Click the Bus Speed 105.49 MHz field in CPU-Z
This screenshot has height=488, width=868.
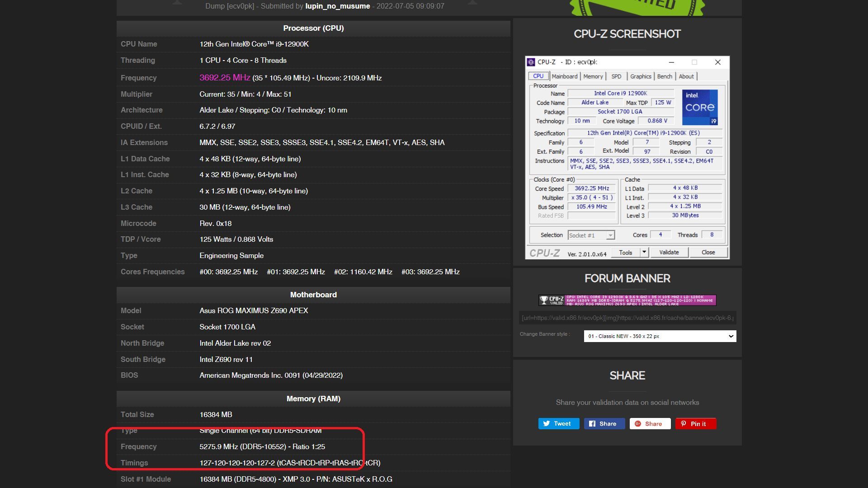click(592, 206)
